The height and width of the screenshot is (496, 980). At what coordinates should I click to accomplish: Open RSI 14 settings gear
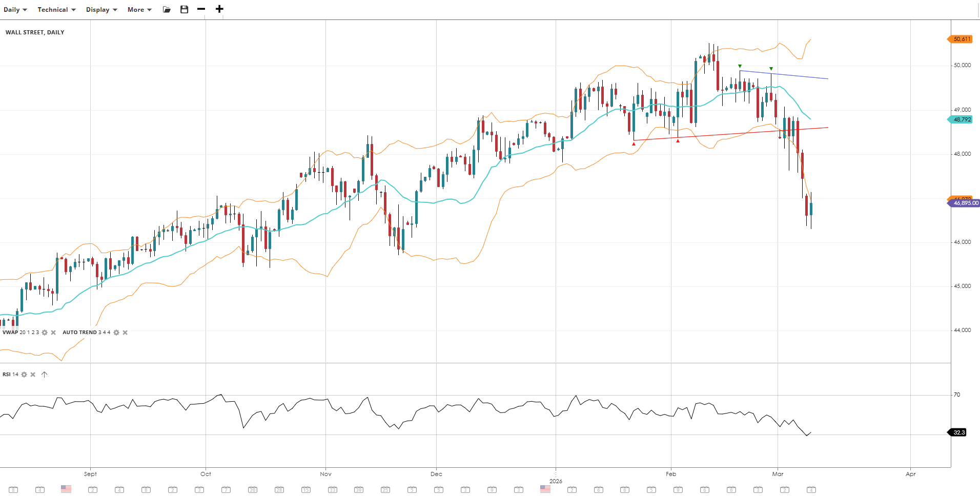tap(24, 375)
